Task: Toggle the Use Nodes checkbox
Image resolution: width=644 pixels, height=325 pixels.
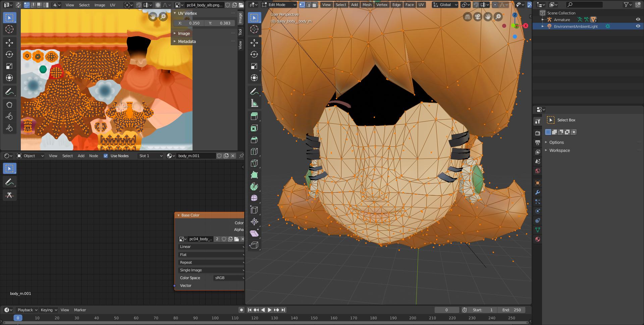Action: click(106, 156)
